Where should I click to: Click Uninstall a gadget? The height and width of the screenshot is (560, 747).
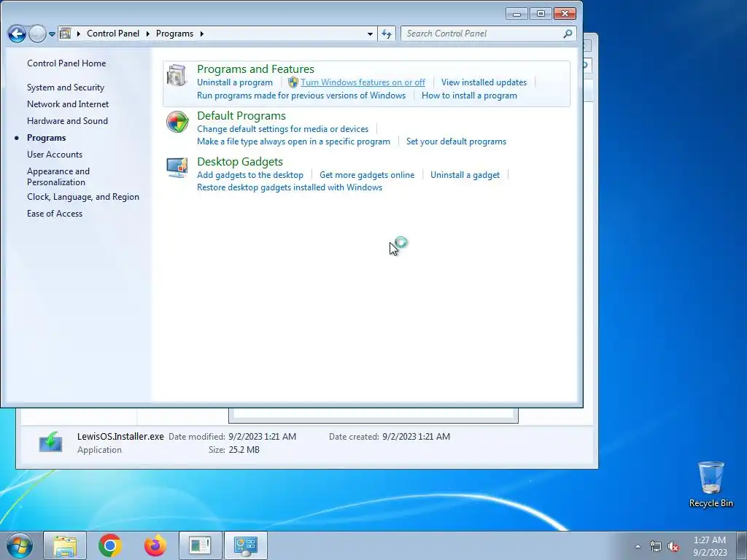tap(465, 175)
